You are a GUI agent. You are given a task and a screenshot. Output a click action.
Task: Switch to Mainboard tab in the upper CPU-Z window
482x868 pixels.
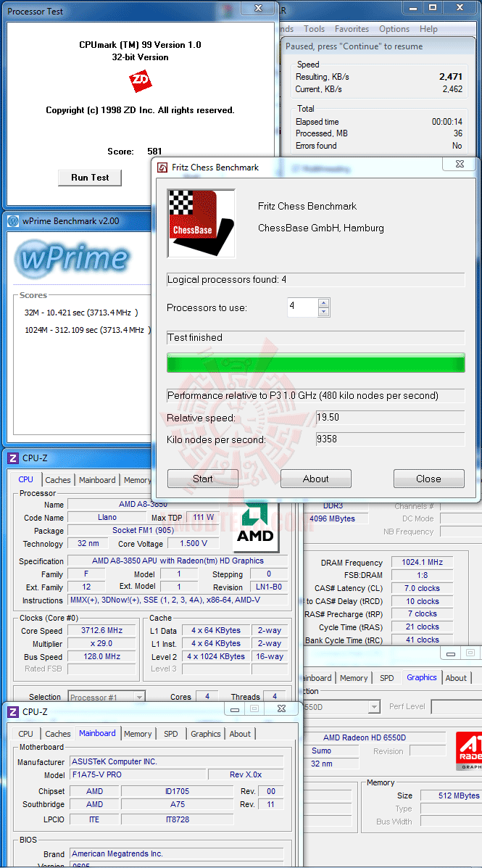tap(97, 480)
